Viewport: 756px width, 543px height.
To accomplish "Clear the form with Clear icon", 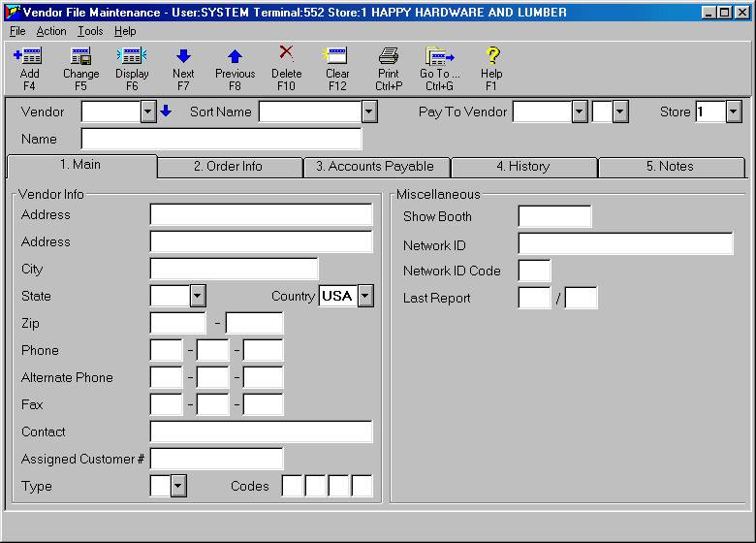I will pyautogui.click(x=337, y=56).
